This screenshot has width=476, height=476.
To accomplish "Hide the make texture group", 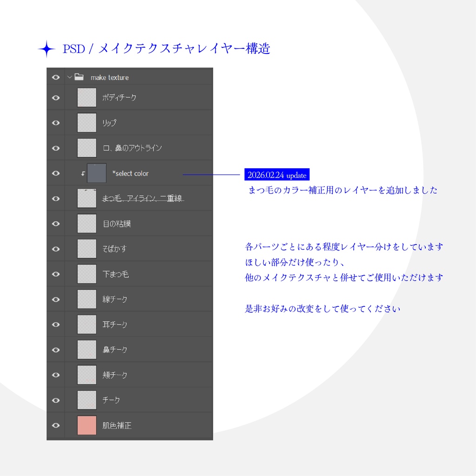I will click(56, 78).
